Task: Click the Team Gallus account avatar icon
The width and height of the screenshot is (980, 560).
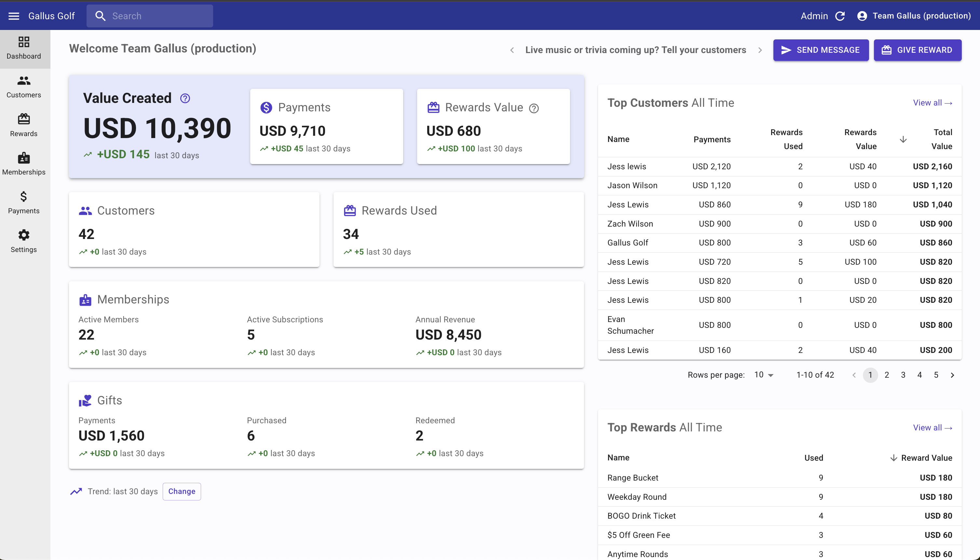Action: [862, 16]
